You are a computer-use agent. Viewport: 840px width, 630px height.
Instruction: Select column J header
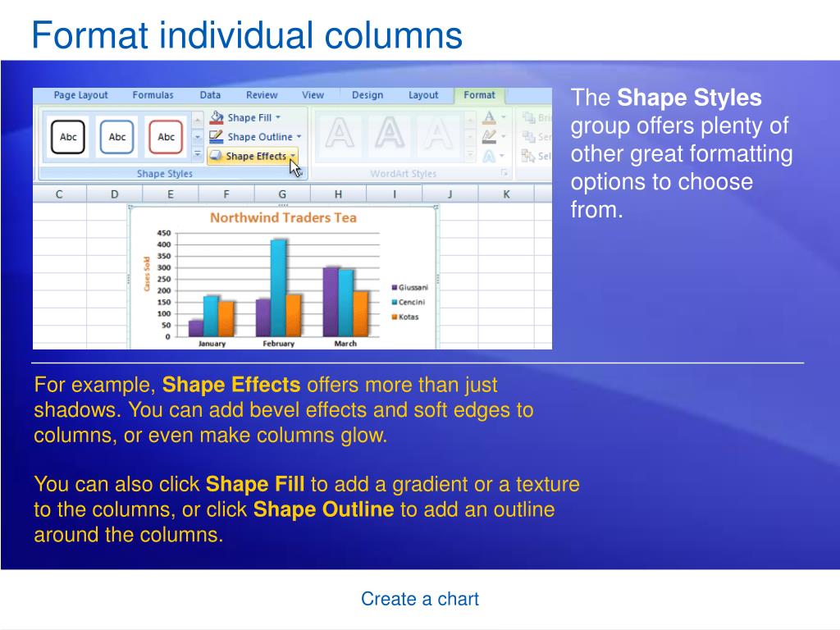pyautogui.click(x=450, y=194)
